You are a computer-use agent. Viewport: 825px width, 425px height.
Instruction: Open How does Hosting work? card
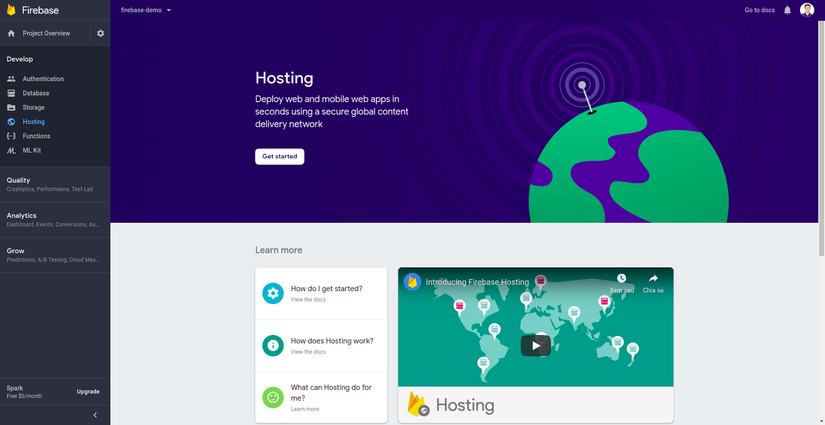pos(321,346)
